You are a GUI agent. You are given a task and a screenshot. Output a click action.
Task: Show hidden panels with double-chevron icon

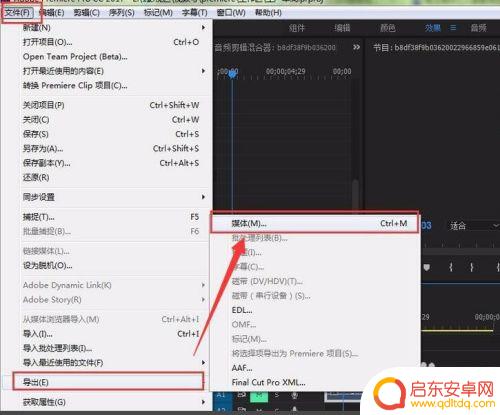click(x=356, y=47)
